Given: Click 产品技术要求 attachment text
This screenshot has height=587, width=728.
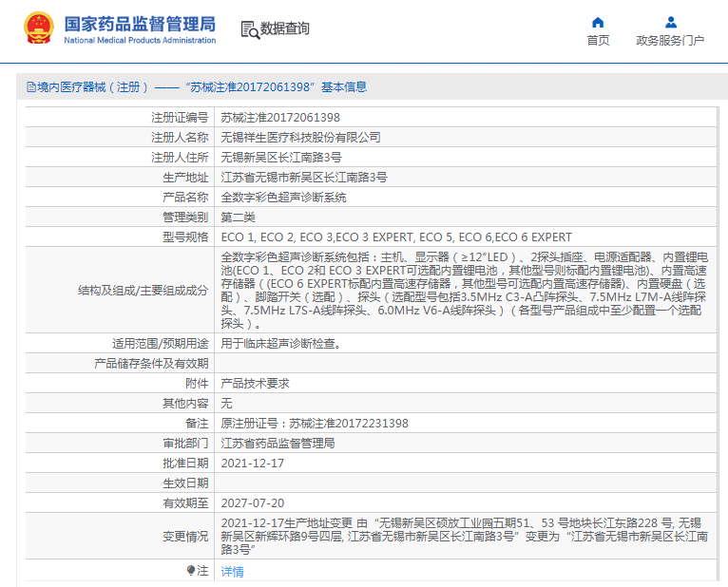Looking at the screenshot, I should (255, 384).
